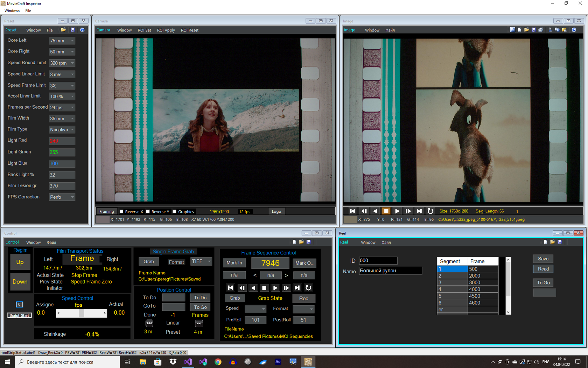Jump to first frame in Image panel playback
588x368 pixels.
[x=352, y=211]
